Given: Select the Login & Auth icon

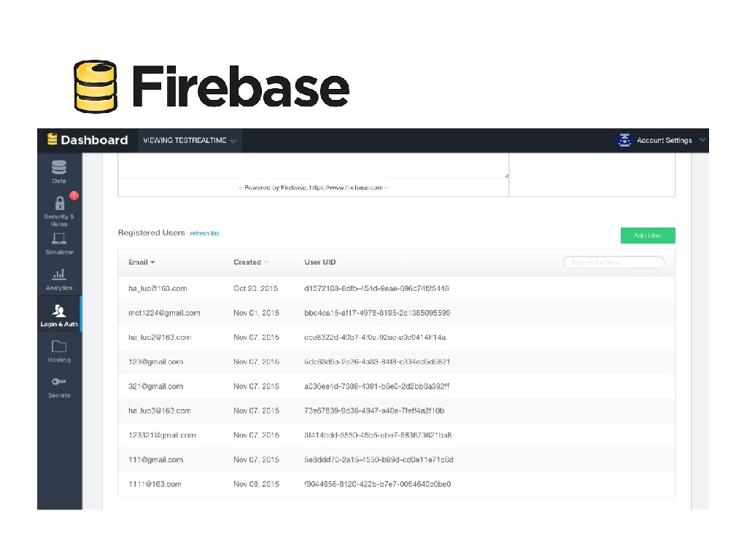Looking at the screenshot, I should point(59,311).
